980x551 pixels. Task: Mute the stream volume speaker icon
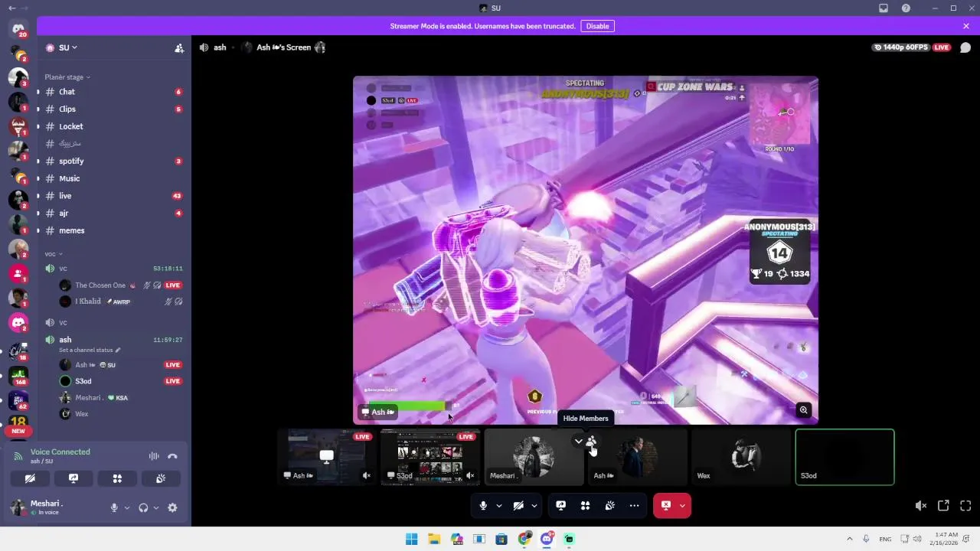(921, 505)
